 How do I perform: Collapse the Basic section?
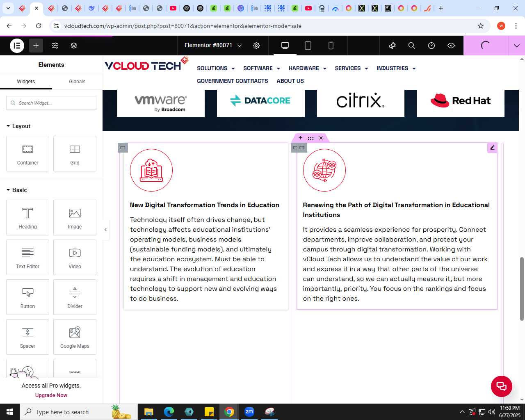pos(17,190)
